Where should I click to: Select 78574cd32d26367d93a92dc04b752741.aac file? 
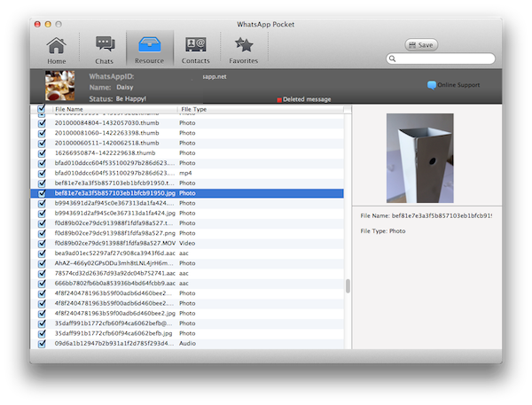[x=115, y=273]
